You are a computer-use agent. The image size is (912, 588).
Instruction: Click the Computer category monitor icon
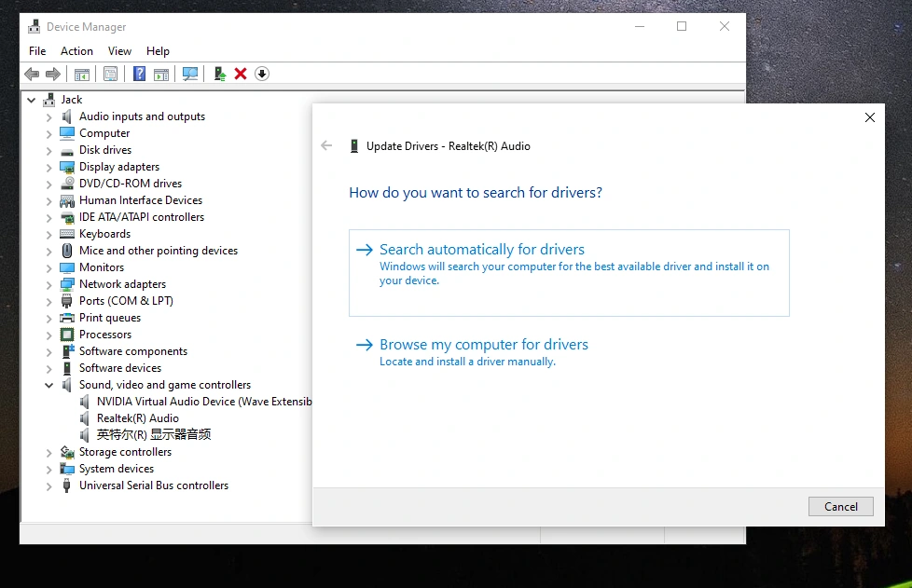pyautogui.click(x=67, y=133)
